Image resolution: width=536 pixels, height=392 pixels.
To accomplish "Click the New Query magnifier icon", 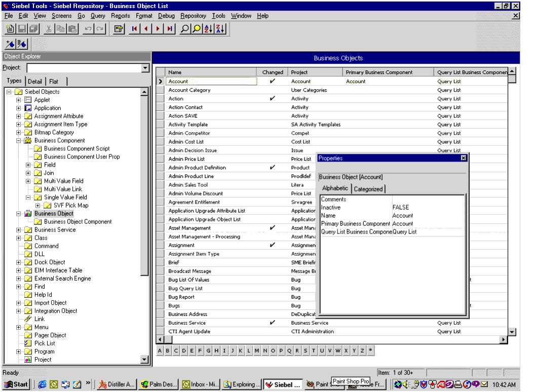I will tap(184, 29).
